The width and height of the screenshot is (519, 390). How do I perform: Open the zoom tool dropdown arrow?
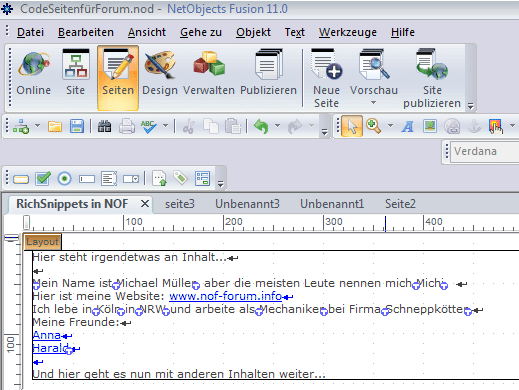click(x=390, y=126)
